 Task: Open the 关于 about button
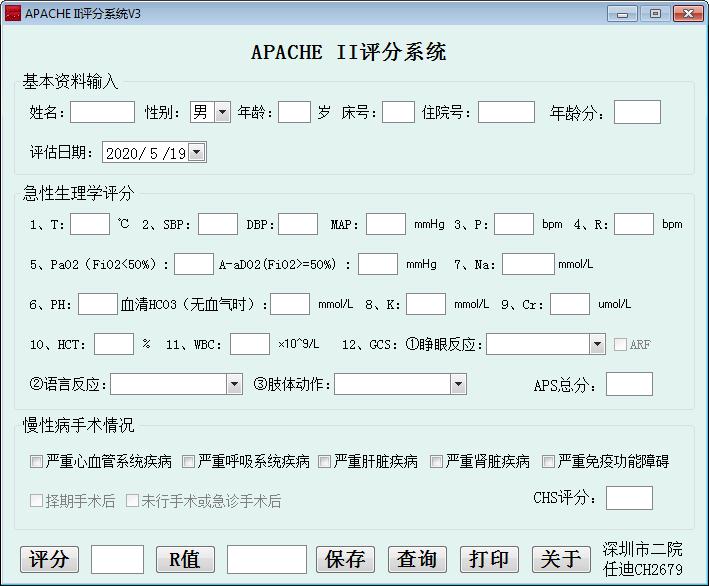561,559
